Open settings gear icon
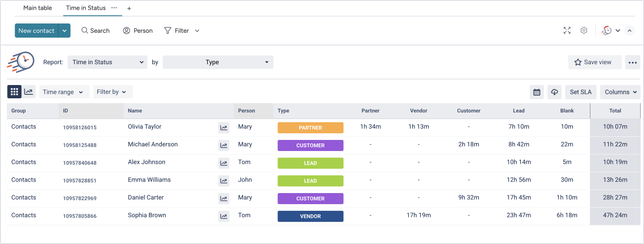644x244 pixels. (x=584, y=31)
